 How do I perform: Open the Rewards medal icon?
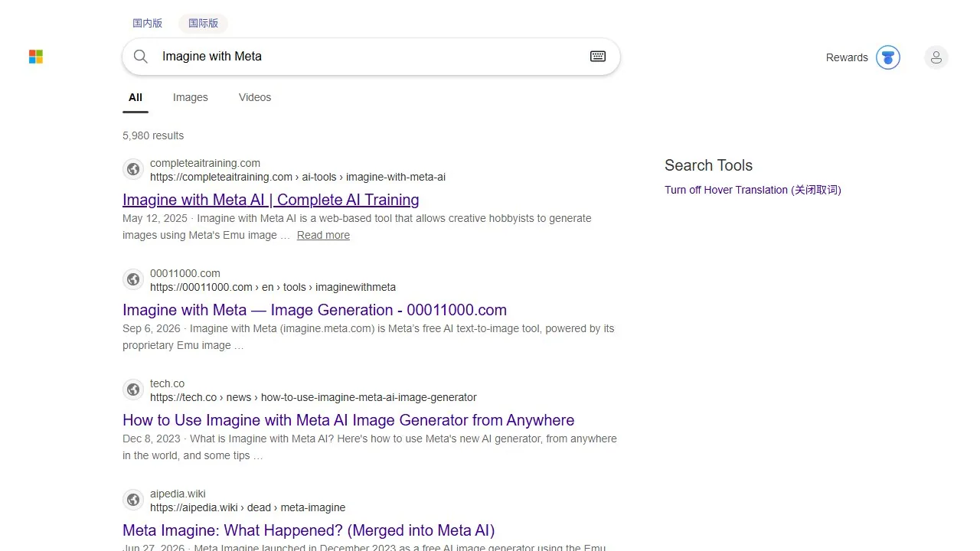click(x=888, y=57)
